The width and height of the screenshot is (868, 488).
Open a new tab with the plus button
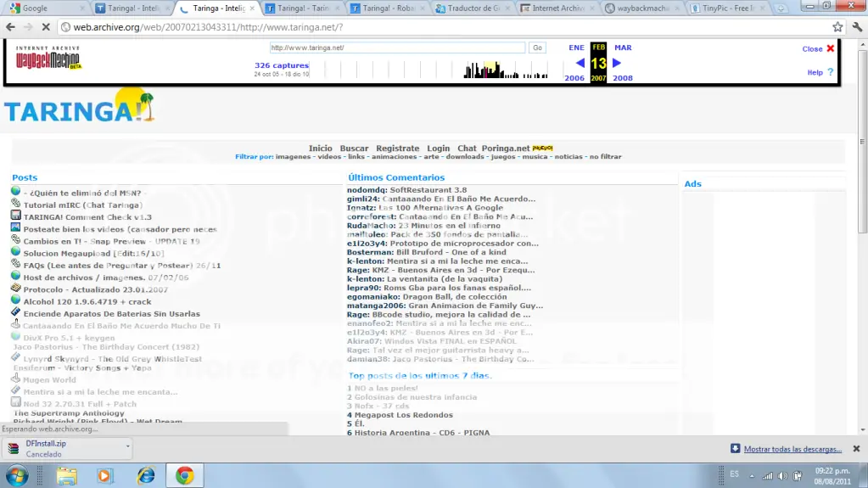point(781,8)
